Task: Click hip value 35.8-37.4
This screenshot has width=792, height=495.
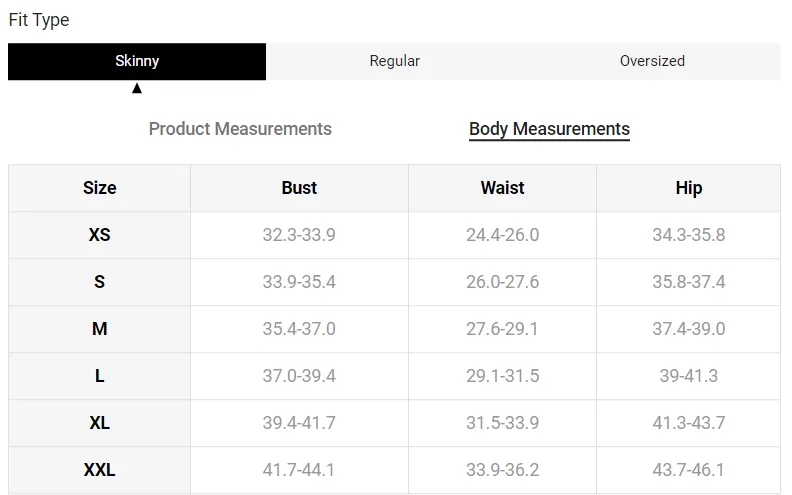Action: (689, 282)
